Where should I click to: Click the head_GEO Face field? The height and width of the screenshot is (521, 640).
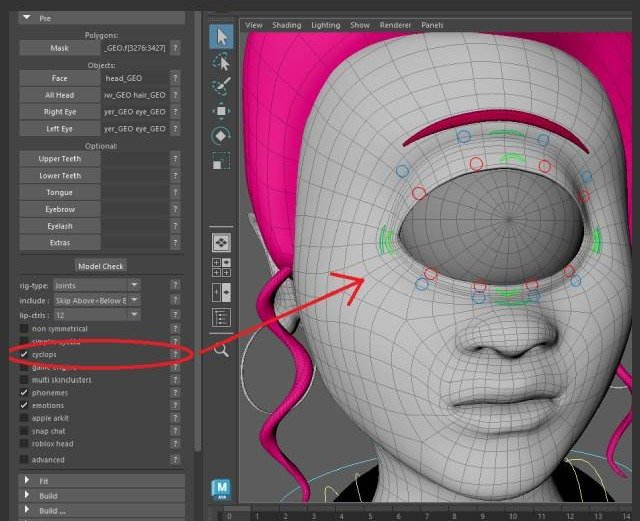point(135,78)
